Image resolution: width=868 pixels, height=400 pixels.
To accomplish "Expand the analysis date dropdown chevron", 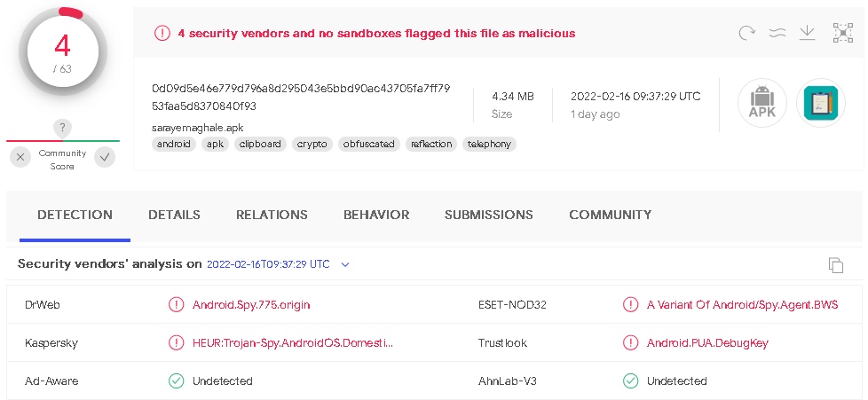I will tap(345, 264).
